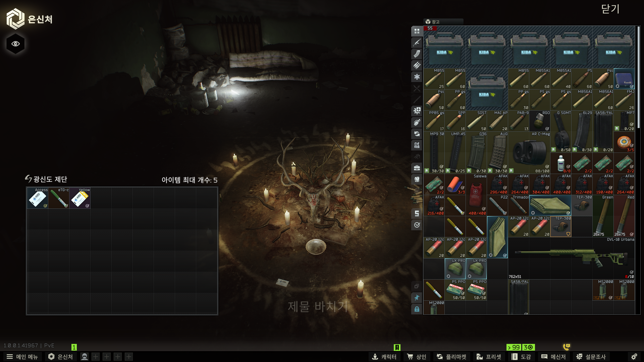The height and width of the screenshot is (362, 644).
Task: Open the 플리마켓 flea market tab
Action: pyautogui.click(x=451, y=357)
